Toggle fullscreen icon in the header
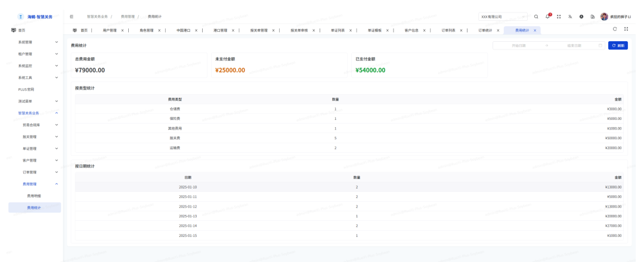The image size is (644, 262). click(559, 17)
